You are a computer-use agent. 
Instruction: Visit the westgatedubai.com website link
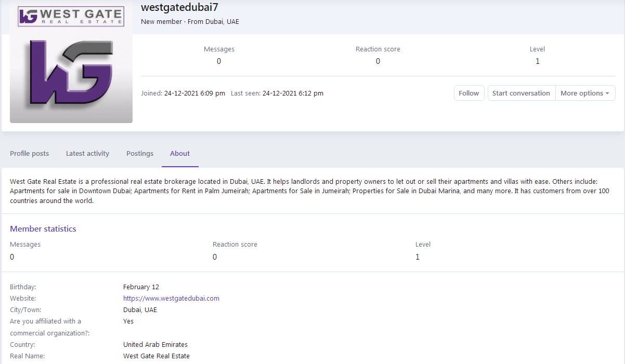pyautogui.click(x=171, y=298)
